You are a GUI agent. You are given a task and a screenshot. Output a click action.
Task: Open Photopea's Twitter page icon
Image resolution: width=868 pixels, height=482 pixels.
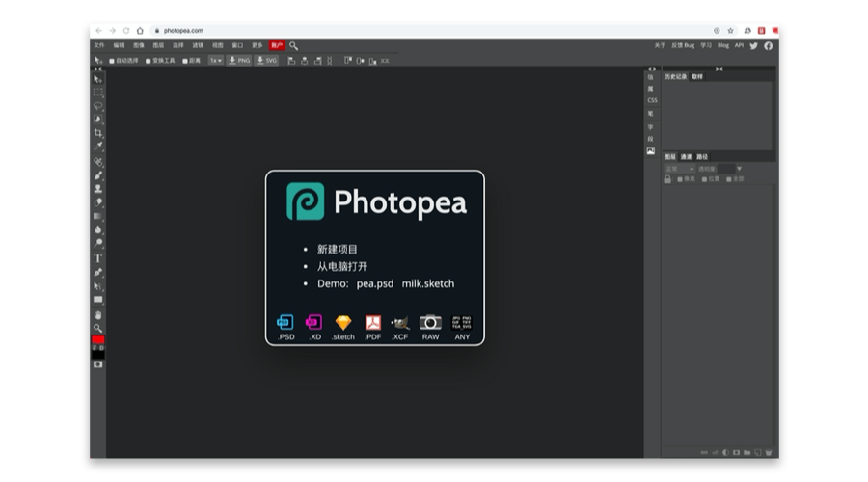tap(753, 46)
